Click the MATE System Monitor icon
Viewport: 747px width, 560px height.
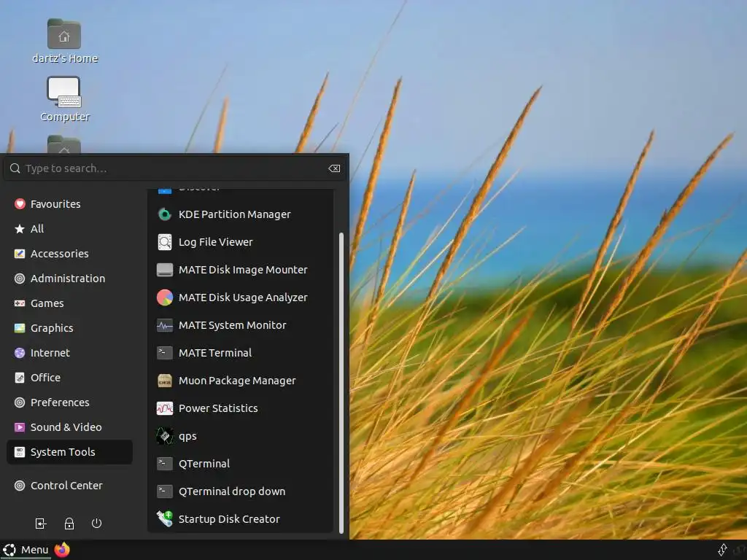(x=164, y=325)
